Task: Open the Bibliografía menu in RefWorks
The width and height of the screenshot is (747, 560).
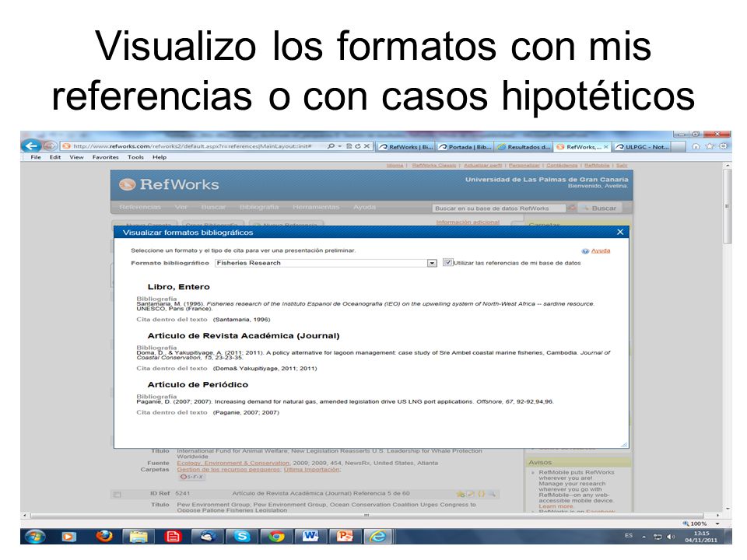Action: pos(258,207)
